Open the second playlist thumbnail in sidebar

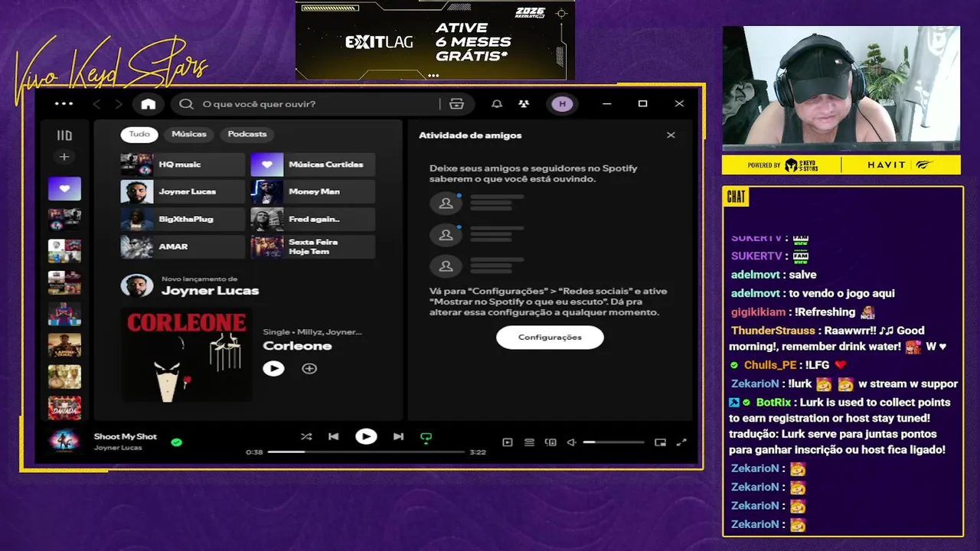[64, 220]
